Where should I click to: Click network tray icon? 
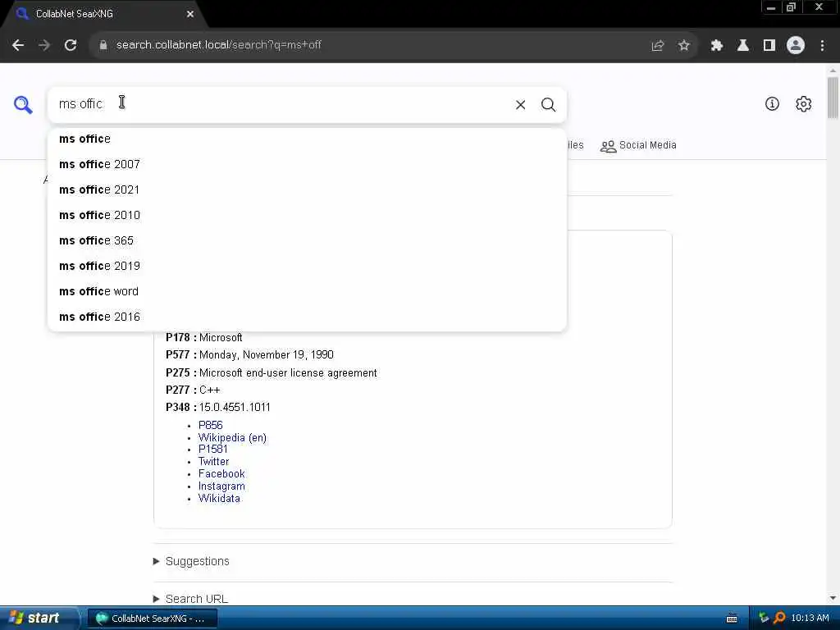click(x=764, y=619)
